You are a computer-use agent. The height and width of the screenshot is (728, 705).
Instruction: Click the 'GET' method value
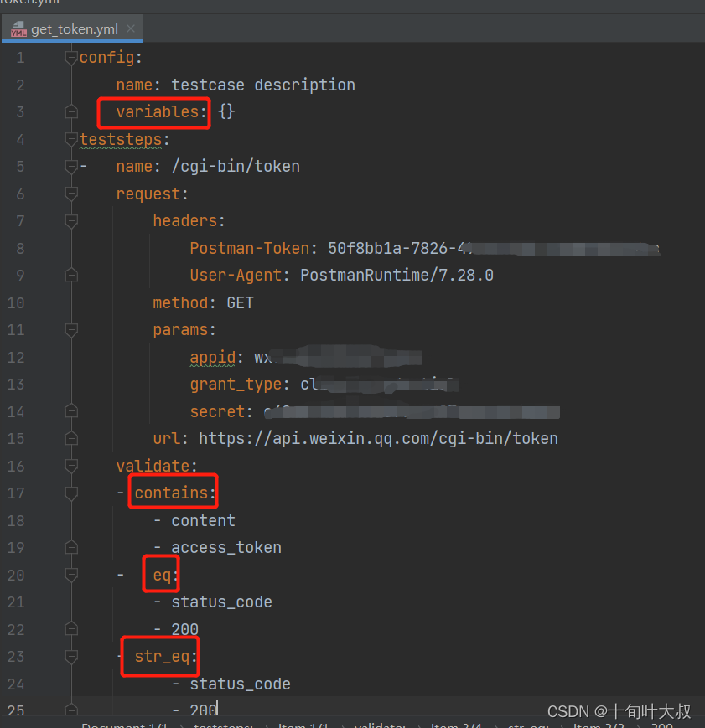point(241,302)
